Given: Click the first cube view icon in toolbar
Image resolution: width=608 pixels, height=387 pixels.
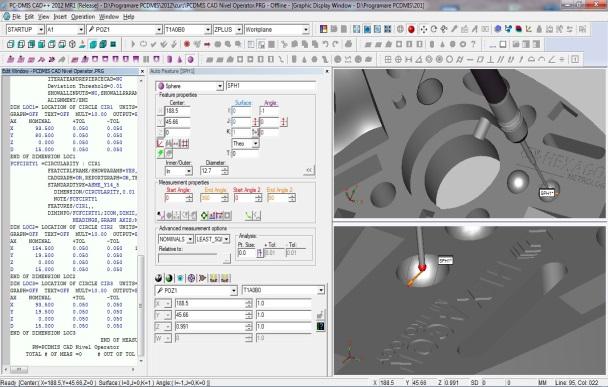Looking at the screenshot, I should (10, 44).
